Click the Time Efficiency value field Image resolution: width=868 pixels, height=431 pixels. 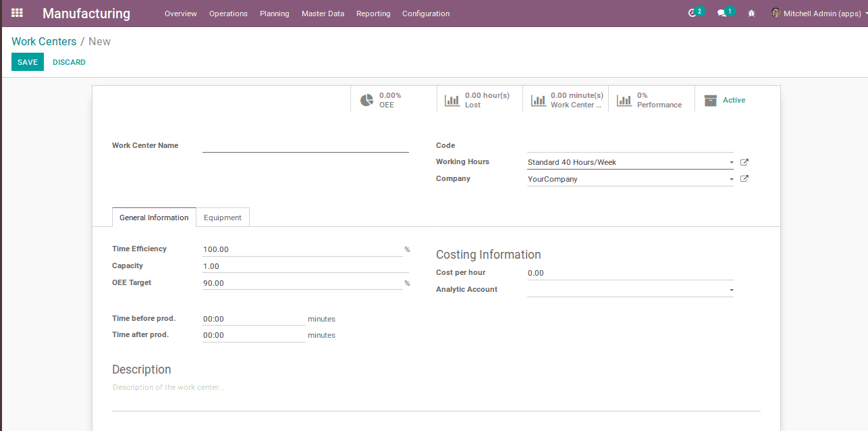[302, 249]
